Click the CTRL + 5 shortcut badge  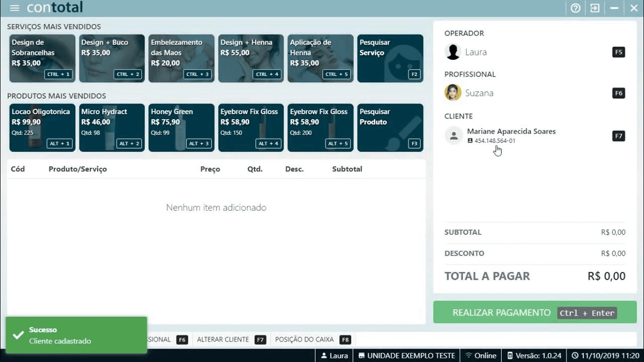click(336, 74)
